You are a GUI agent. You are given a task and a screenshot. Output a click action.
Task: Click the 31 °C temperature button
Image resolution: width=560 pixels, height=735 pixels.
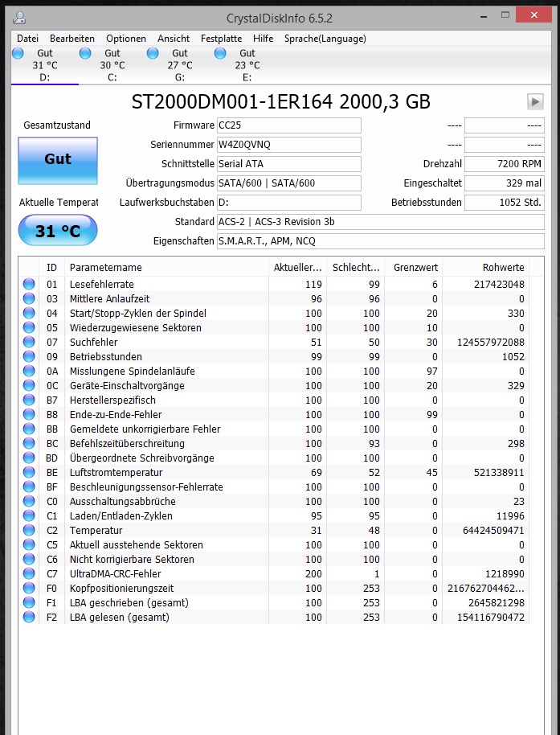[58, 230]
